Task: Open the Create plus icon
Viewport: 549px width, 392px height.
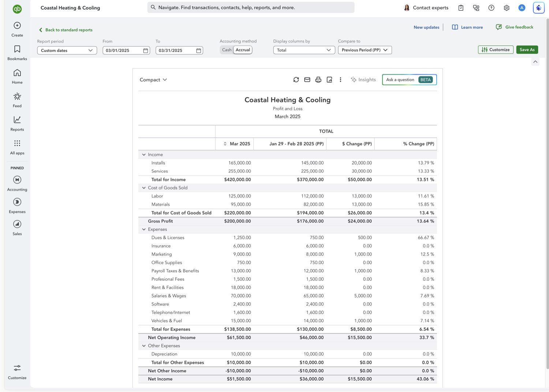Action: [x=17, y=25]
